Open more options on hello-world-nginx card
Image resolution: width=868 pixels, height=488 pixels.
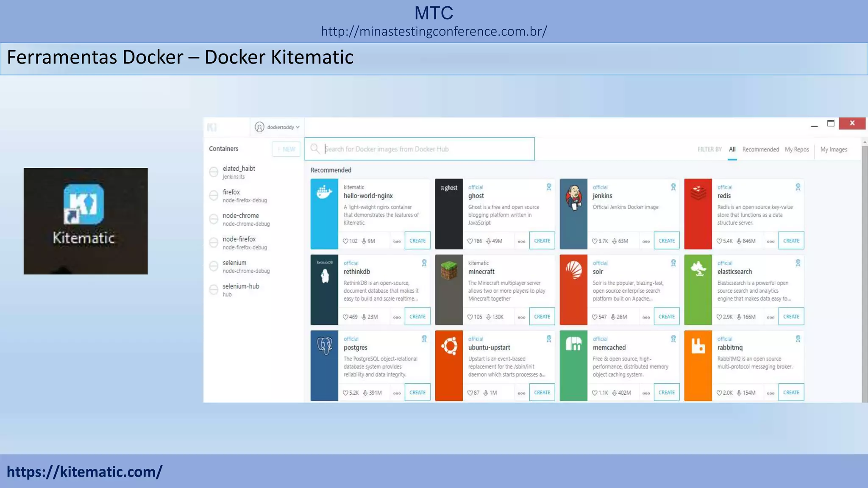pos(397,241)
